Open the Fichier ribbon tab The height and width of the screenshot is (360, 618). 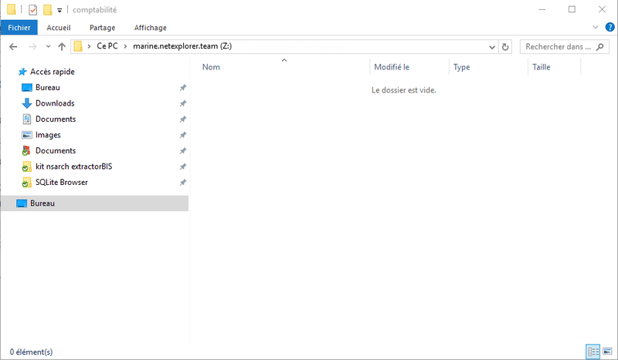[19, 28]
